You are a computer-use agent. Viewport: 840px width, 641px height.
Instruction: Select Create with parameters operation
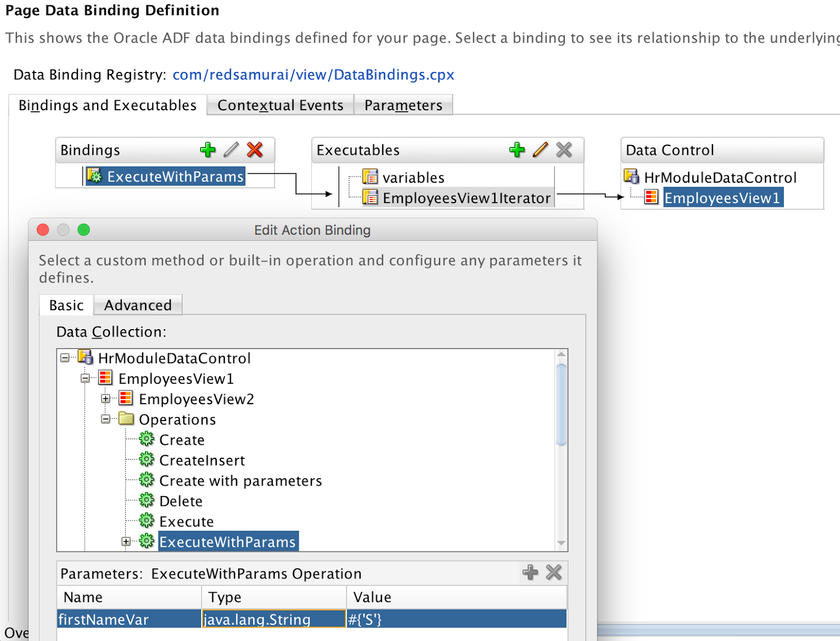point(240,481)
